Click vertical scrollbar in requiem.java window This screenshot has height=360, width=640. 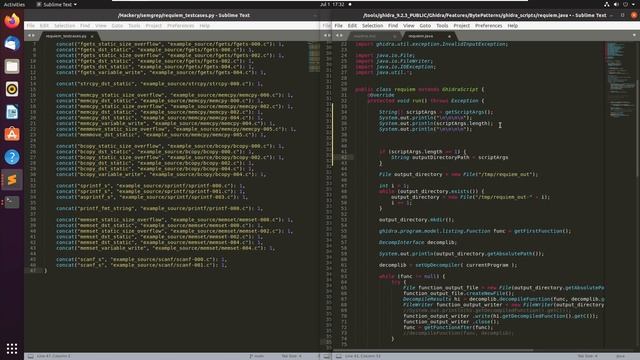638,129
